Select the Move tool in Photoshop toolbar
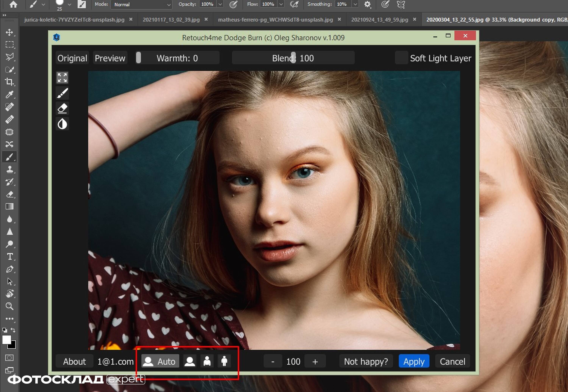This screenshot has height=392, width=568. click(9, 32)
